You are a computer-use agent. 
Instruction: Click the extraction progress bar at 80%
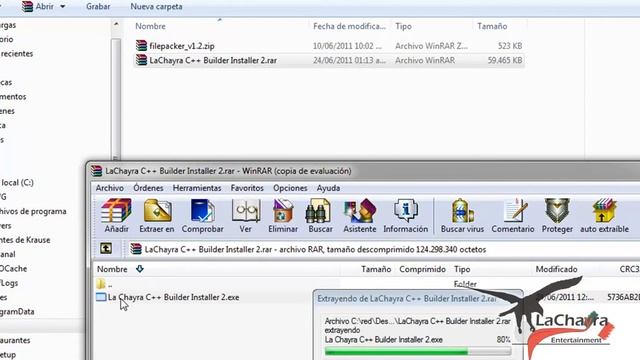[418, 351]
